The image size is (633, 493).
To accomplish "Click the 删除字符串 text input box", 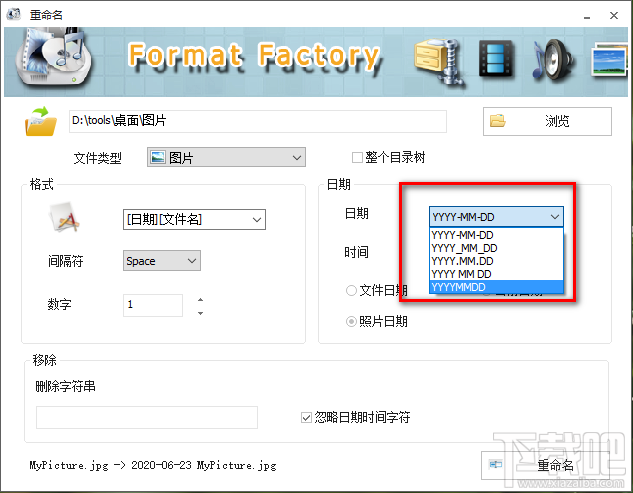I will click(147, 417).
